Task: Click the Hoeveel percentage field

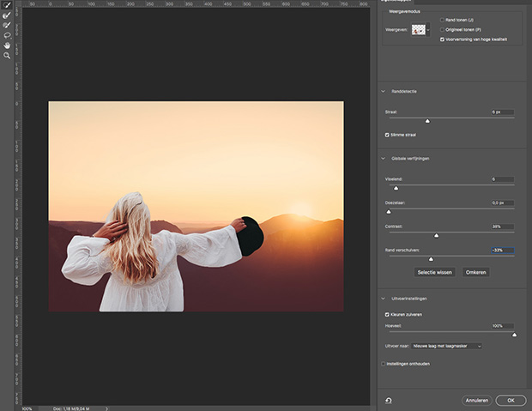Action: [x=503, y=326]
